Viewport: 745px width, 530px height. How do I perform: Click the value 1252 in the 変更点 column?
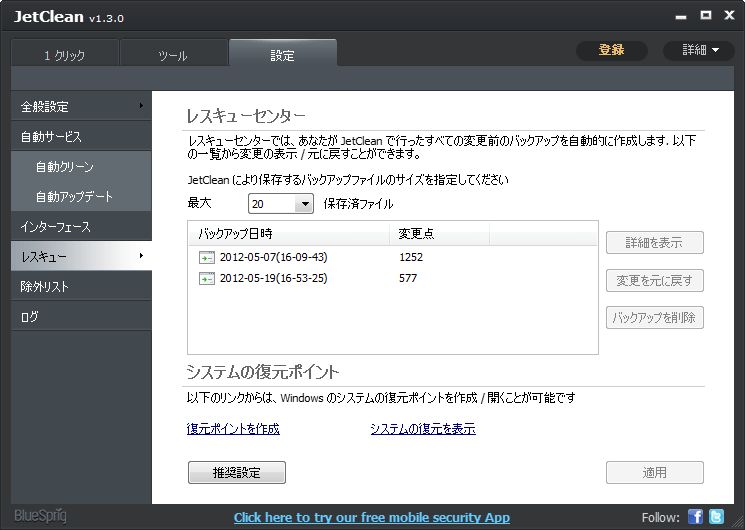tap(411, 257)
